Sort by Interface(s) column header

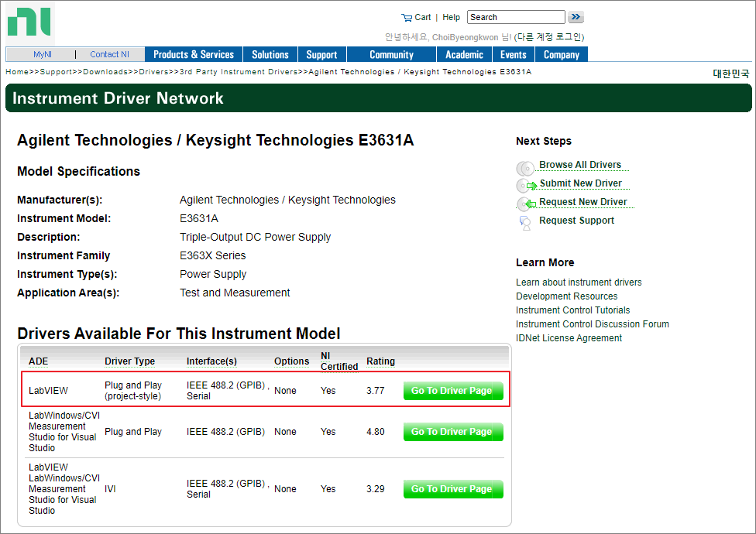[x=211, y=361]
